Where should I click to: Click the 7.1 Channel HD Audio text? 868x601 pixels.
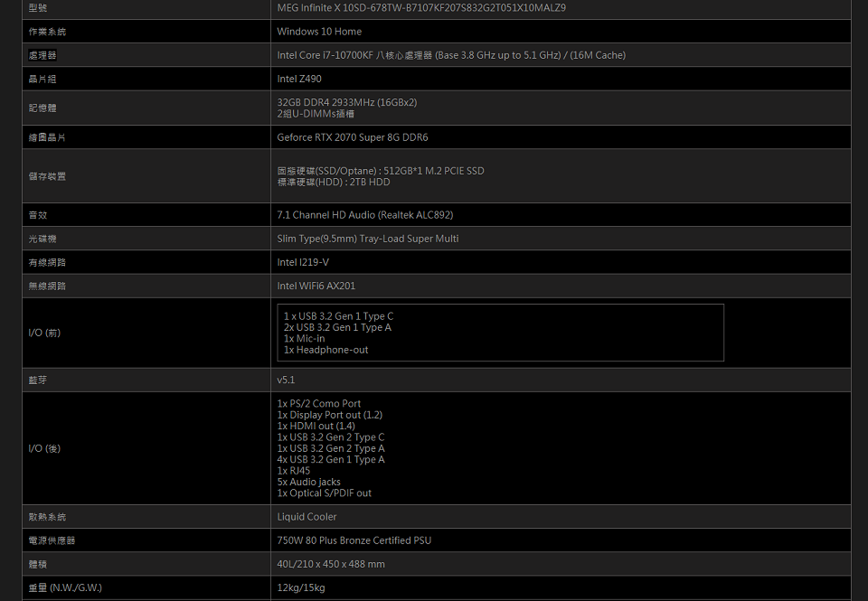coord(364,215)
